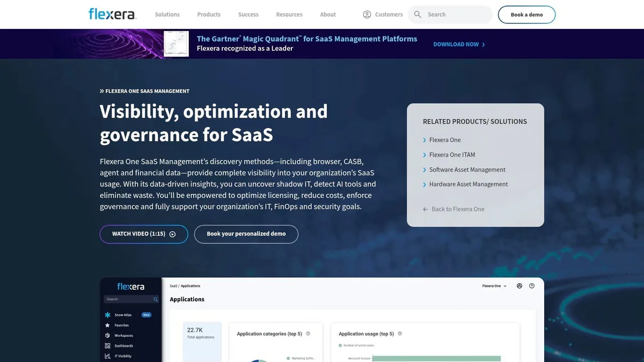644x362 pixels.
Task: Select Dashboards in dashboard sidebar
Action: pyautogui.click(x=123, y=346)
